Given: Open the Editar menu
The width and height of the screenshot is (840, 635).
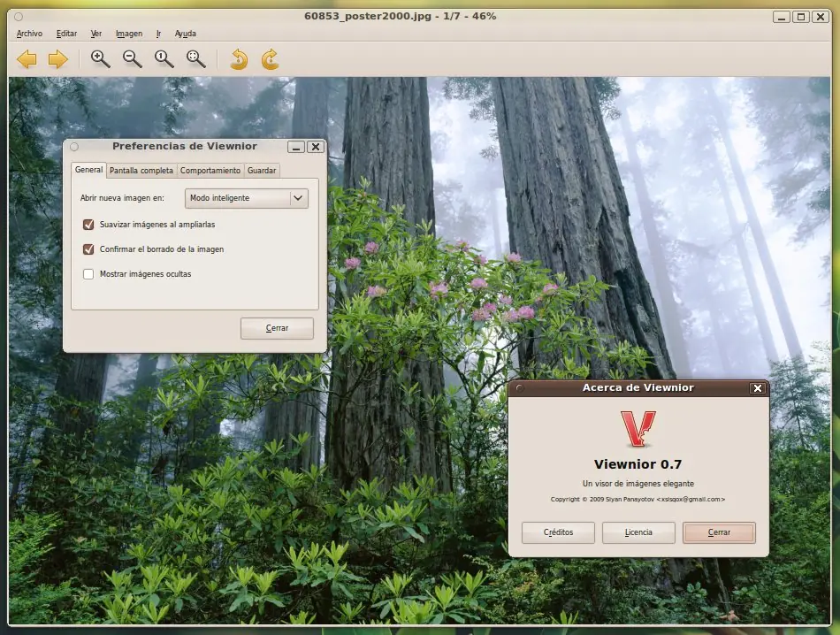Looking at the screenshot, I should 66,34.
